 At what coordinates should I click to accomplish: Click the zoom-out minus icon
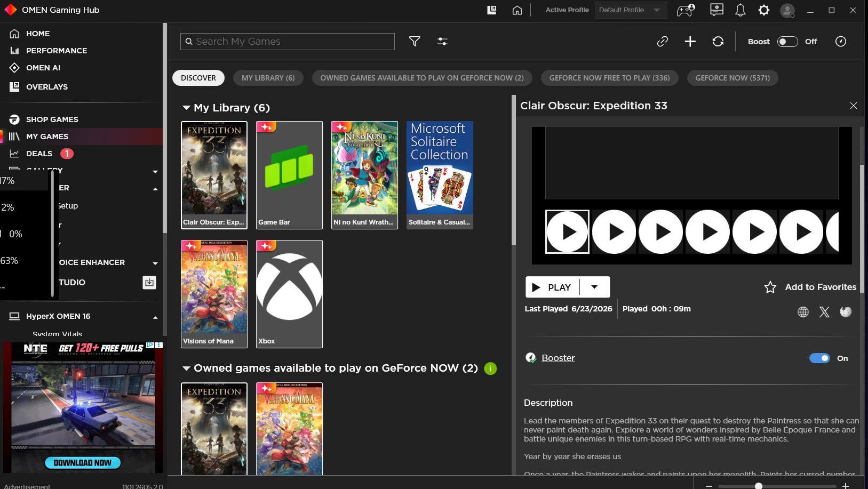pyautogui.click(x=709, y=486)
